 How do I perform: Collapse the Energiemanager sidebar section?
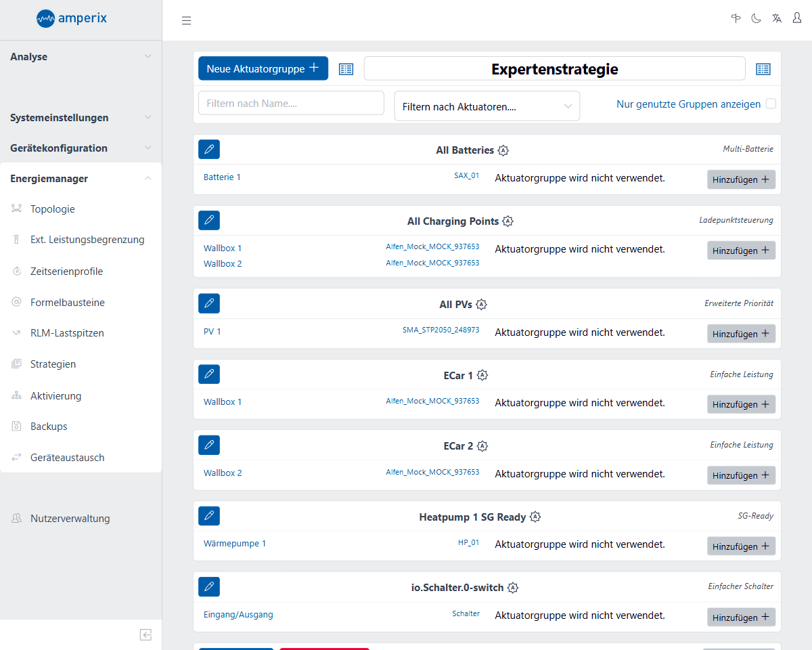[81, 179]
